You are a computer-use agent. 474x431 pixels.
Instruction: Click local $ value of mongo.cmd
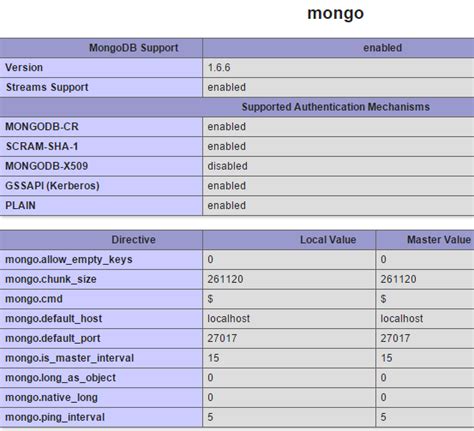(x=210, y=299)
